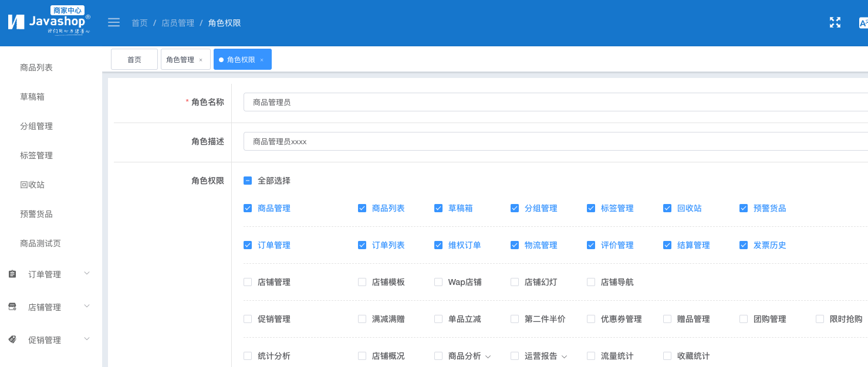The image size is (868, 367).
Task: Switch to the 首页 tab
Action: [x=134, y=59]
